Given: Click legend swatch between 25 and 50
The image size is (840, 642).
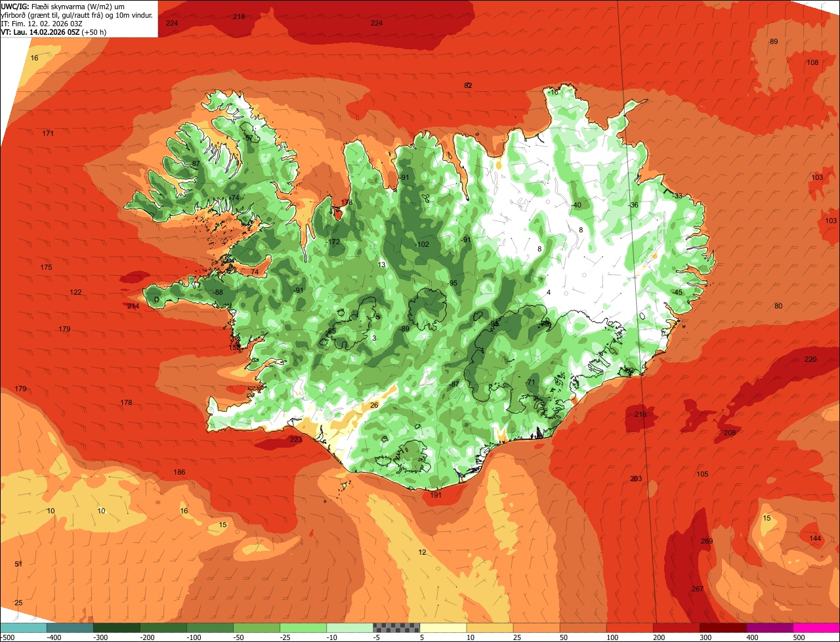Looking at the screenshot, I should click(x=536, y=628).
